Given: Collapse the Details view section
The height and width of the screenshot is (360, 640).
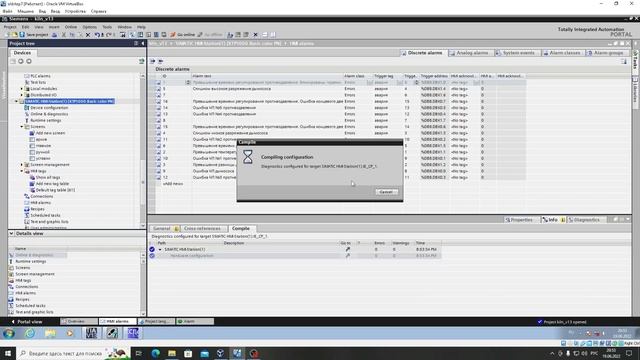Looking at the screenshot, I should point(11,233).
